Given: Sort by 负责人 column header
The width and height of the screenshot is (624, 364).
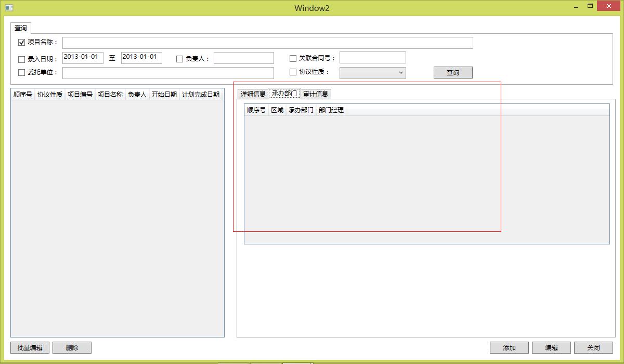Looking at the screenshot, I should click(x=137, y=95).
